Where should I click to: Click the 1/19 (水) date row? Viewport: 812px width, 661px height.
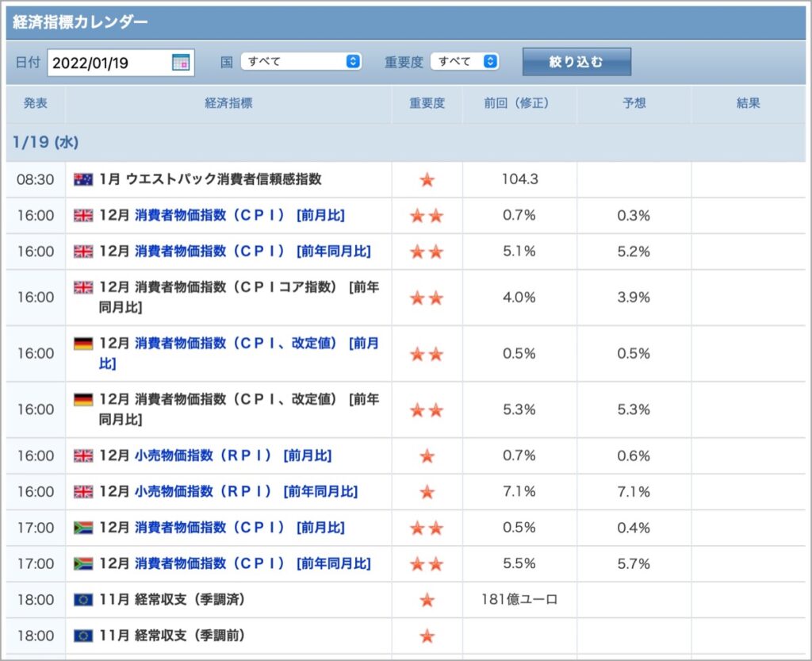tap(405, 142)
